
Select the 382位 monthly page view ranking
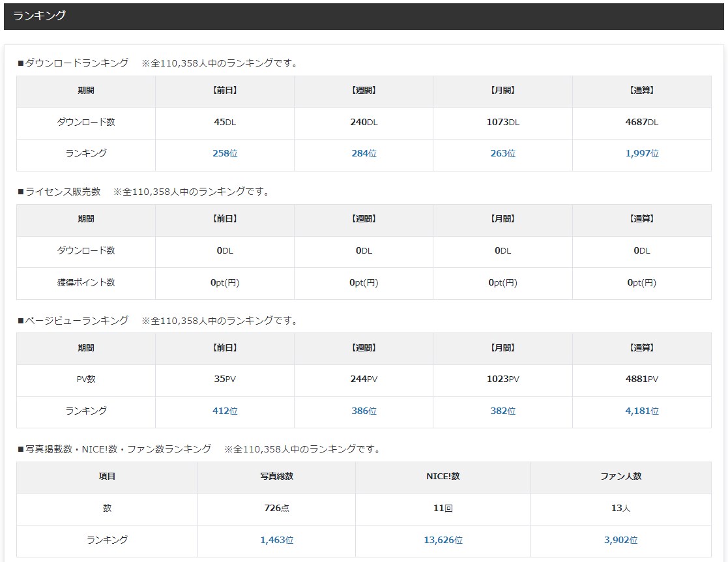click(502, 411)
